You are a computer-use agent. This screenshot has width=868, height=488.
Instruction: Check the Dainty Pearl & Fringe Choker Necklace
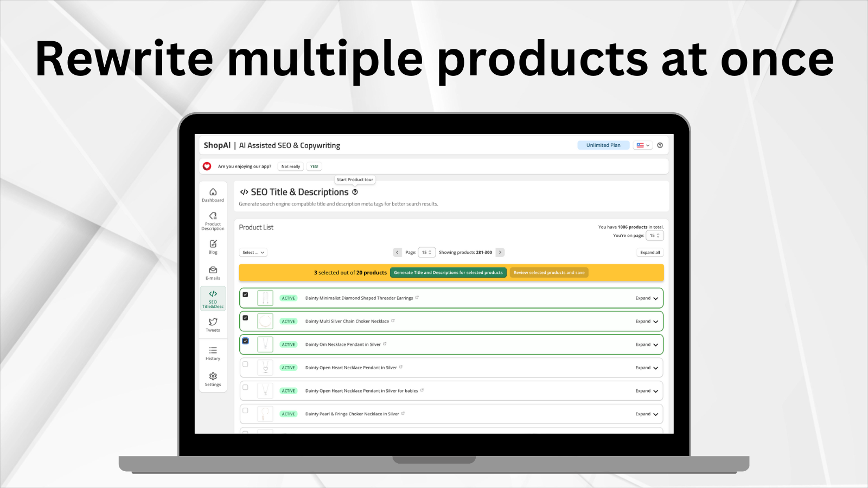(245, 410)
